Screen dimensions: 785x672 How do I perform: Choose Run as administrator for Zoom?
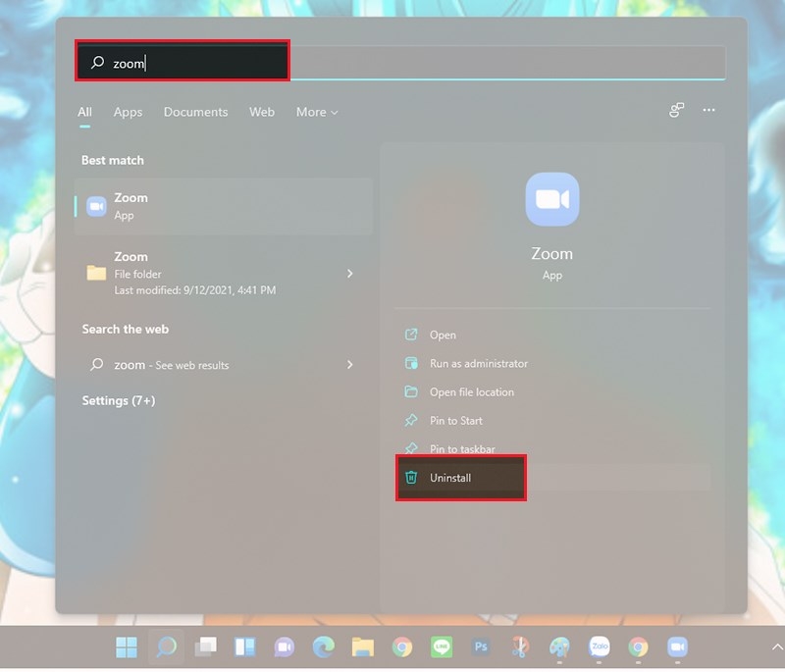point(478,363)
